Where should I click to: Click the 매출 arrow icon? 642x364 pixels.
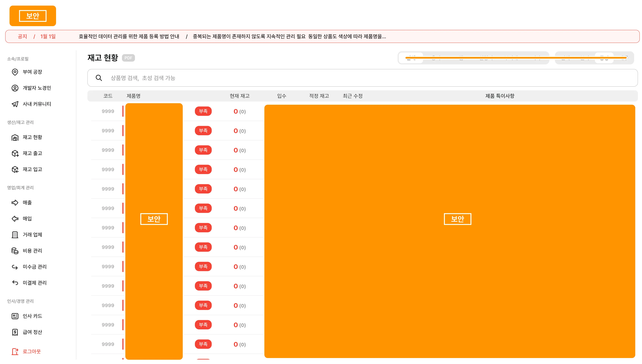[15, 203]
